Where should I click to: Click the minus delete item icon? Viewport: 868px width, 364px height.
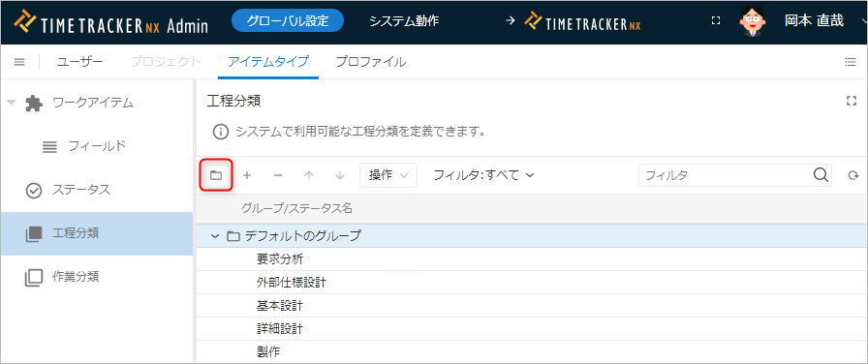coord(278,175)
